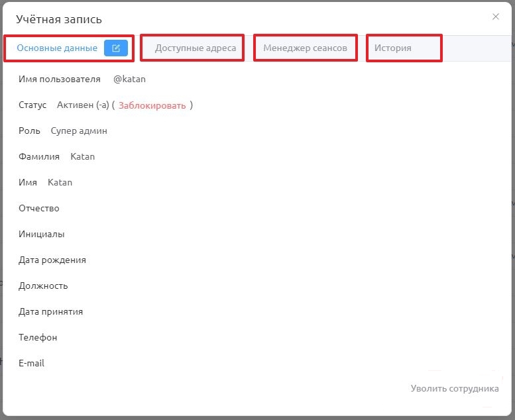Click the E-mail field label

[x=31, y=363]
